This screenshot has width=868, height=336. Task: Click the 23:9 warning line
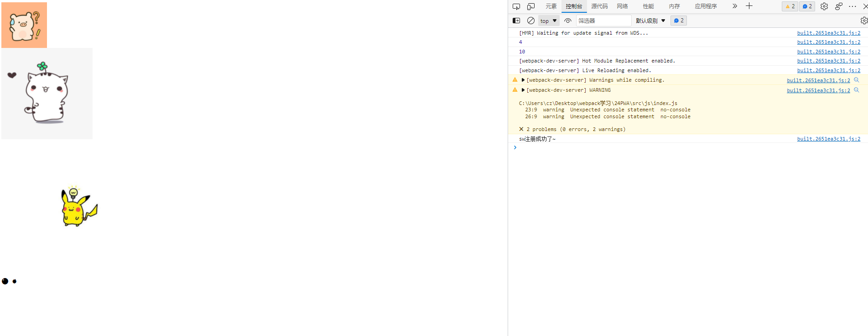[x=608, y=110]
